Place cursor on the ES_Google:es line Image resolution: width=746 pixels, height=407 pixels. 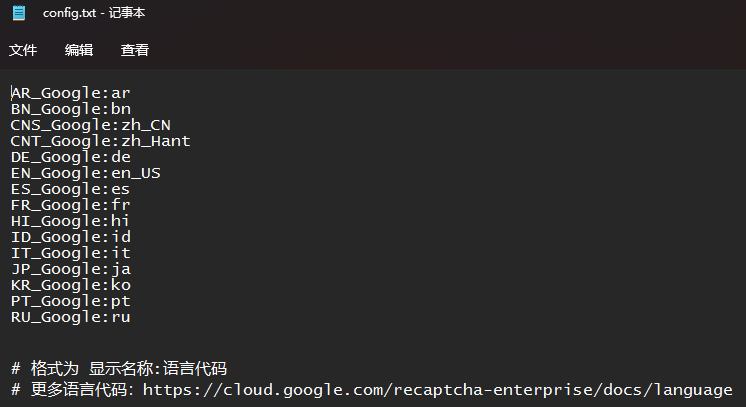(x=70, y=189)
